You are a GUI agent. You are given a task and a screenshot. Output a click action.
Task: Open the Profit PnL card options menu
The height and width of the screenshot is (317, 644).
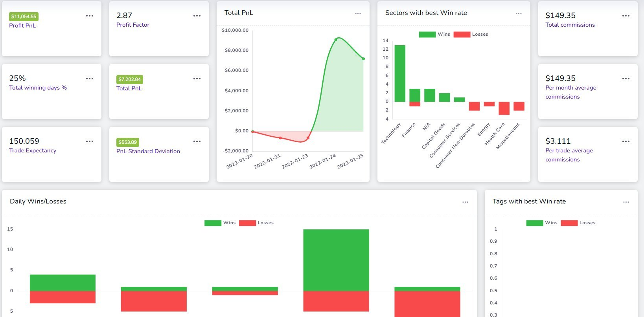click(x=90, y=16)
